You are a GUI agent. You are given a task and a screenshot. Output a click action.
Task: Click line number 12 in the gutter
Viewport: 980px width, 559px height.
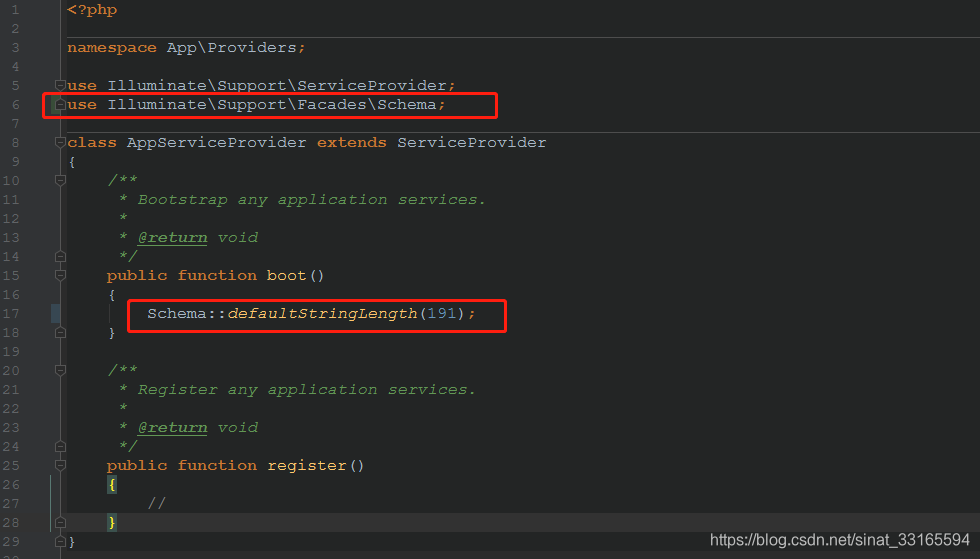click(11, 218)
